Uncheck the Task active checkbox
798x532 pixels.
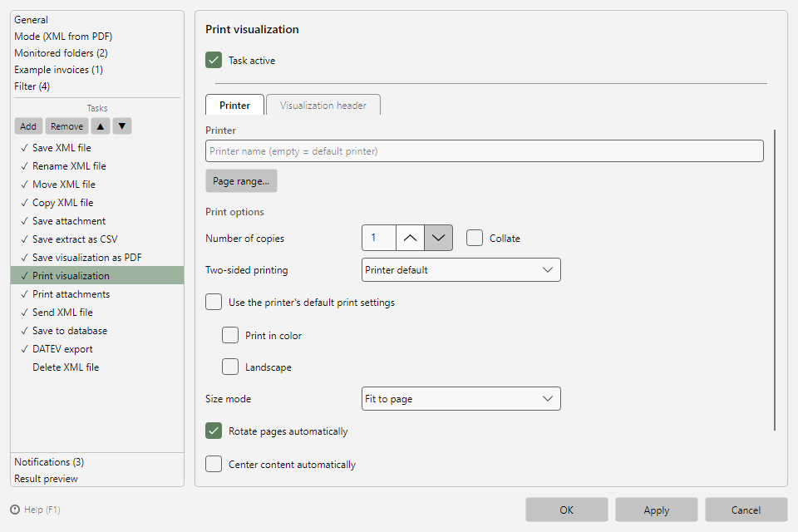[x=214, y=60]
